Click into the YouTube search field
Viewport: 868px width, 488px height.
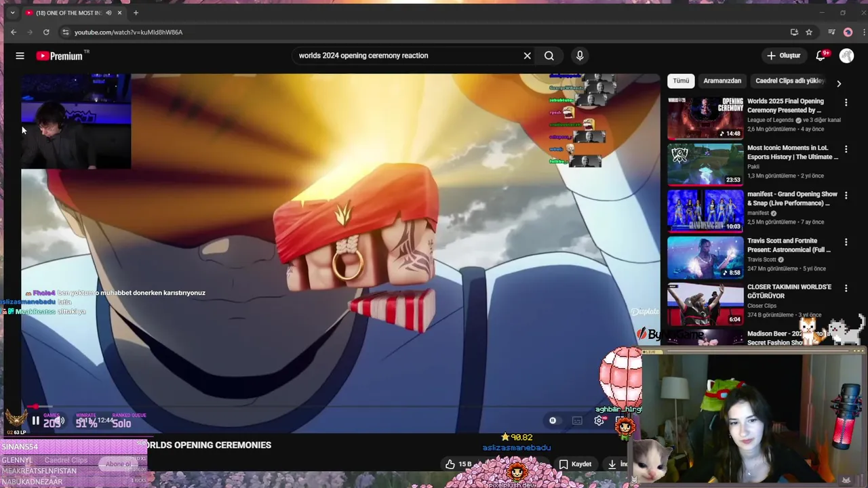click(x=407, y=56)
